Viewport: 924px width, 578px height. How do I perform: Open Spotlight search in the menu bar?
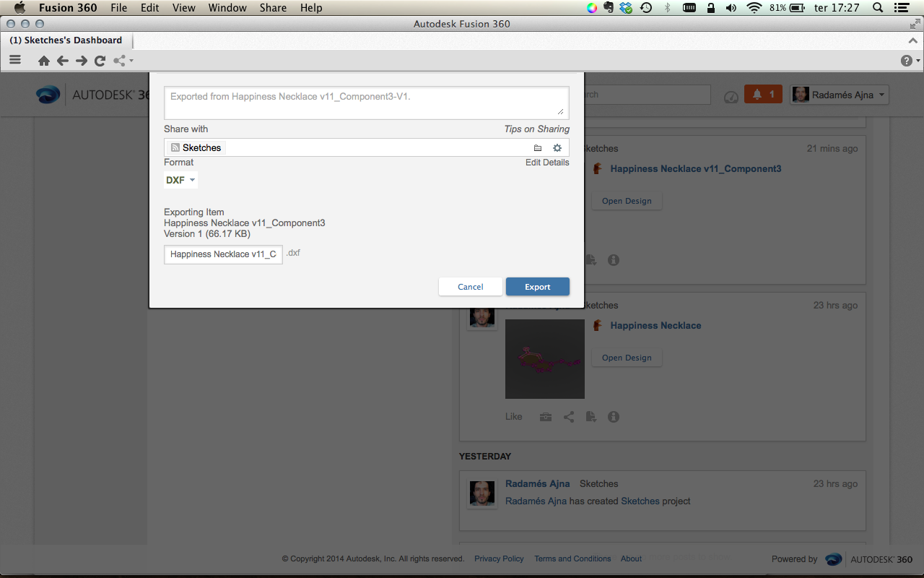[x=878, y=8]
